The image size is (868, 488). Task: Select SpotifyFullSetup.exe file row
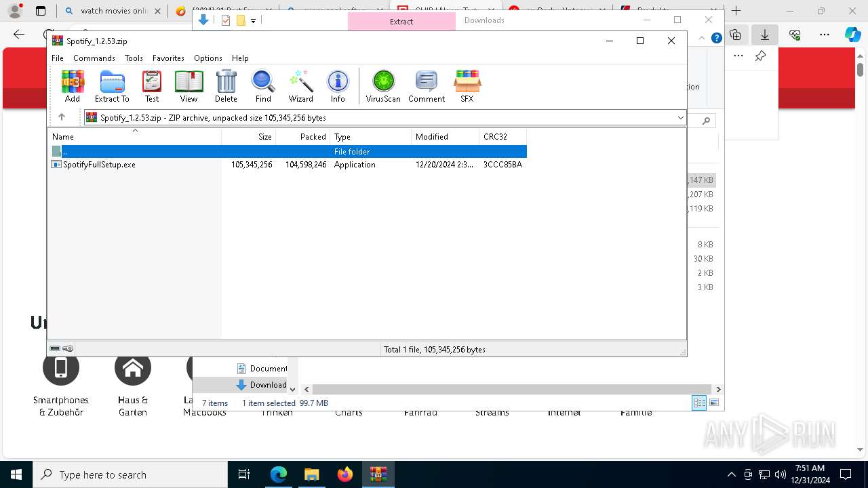point(288,165)
